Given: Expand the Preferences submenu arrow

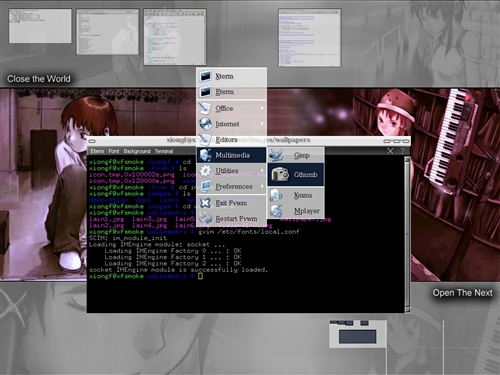Looking at the screenshot, I should [262, 186].
